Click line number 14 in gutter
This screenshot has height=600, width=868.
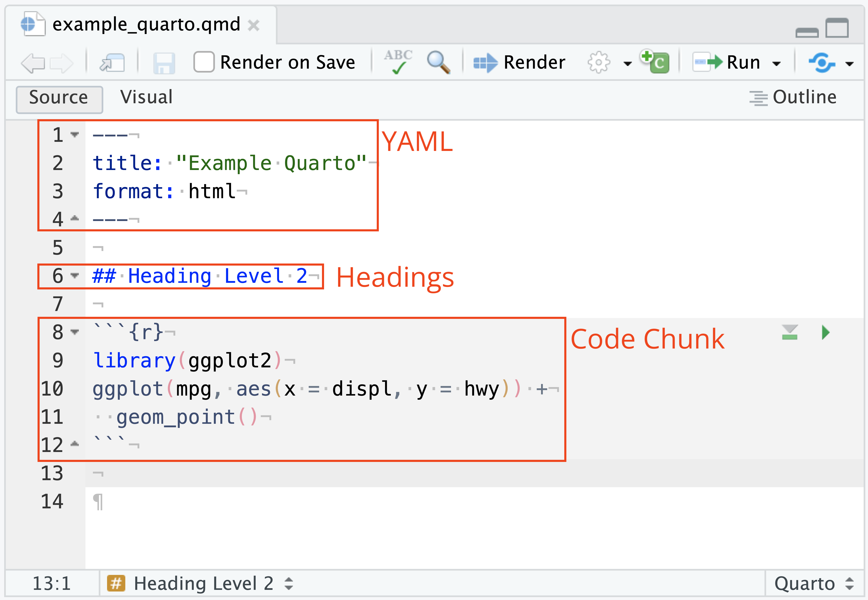52,501
